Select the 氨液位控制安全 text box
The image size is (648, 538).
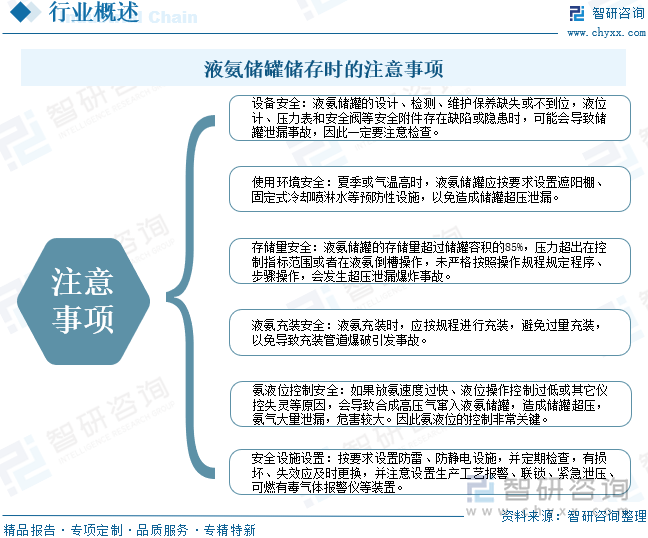(430, 405)
